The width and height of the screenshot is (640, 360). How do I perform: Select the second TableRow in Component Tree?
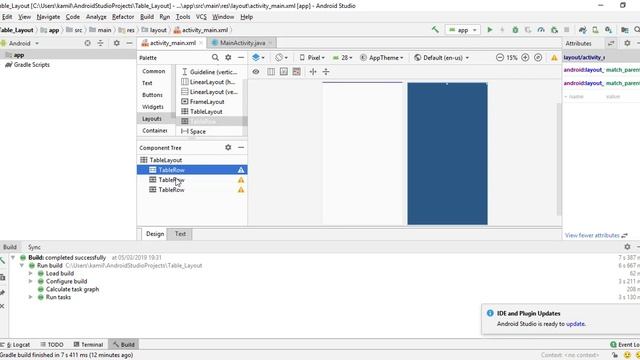[x=192, y=180]
